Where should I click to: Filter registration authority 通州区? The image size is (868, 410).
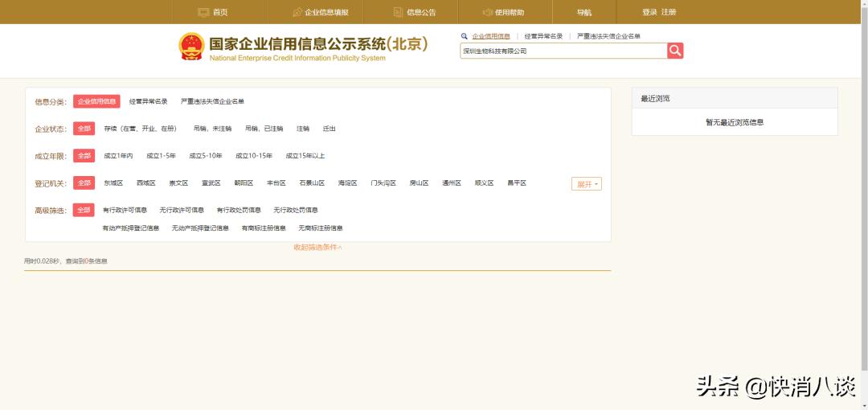[452, 182]
